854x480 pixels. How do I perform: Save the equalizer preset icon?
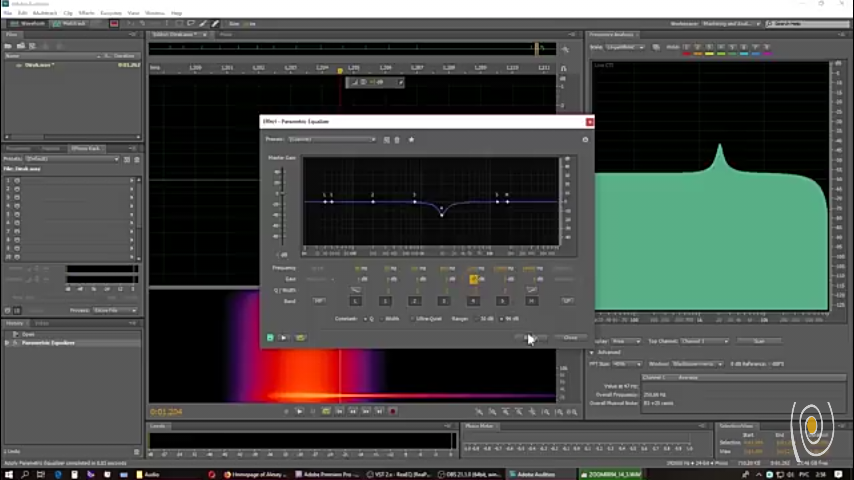[387, 139]
